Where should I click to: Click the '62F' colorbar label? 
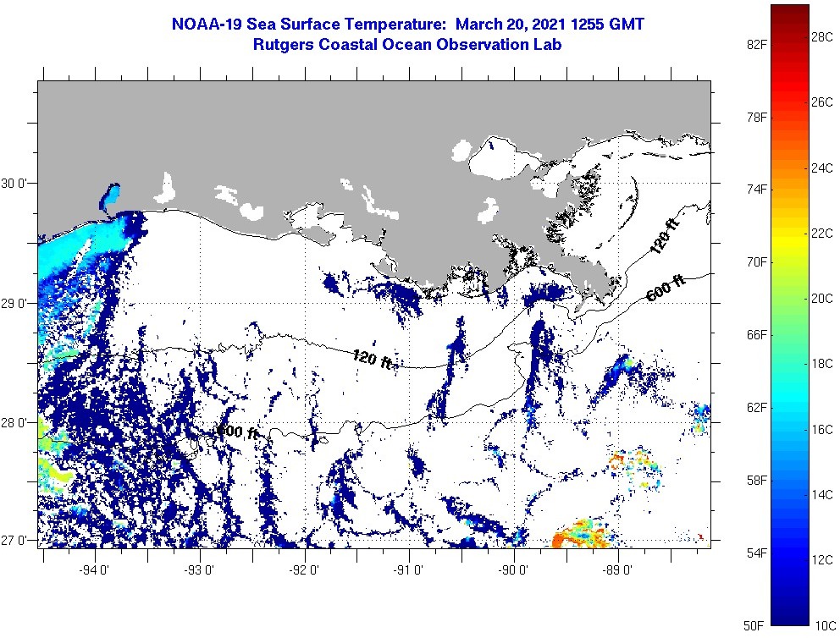tap(756, 408)
